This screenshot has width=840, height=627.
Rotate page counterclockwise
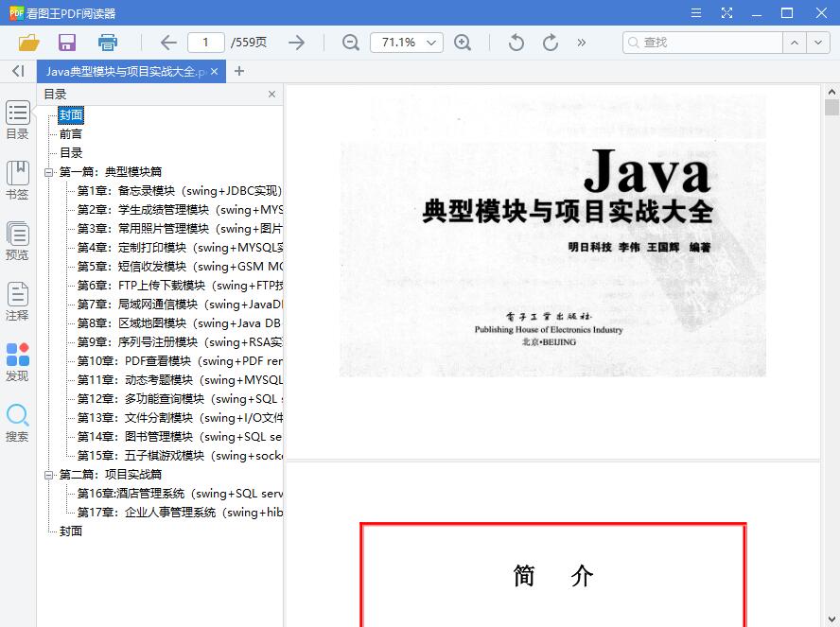click(x=516, y=43)
